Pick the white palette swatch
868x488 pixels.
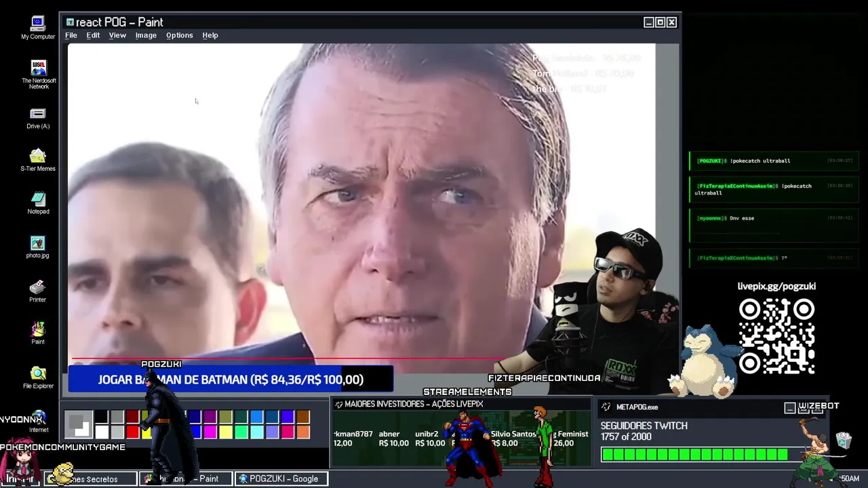(x=102, y=432)
